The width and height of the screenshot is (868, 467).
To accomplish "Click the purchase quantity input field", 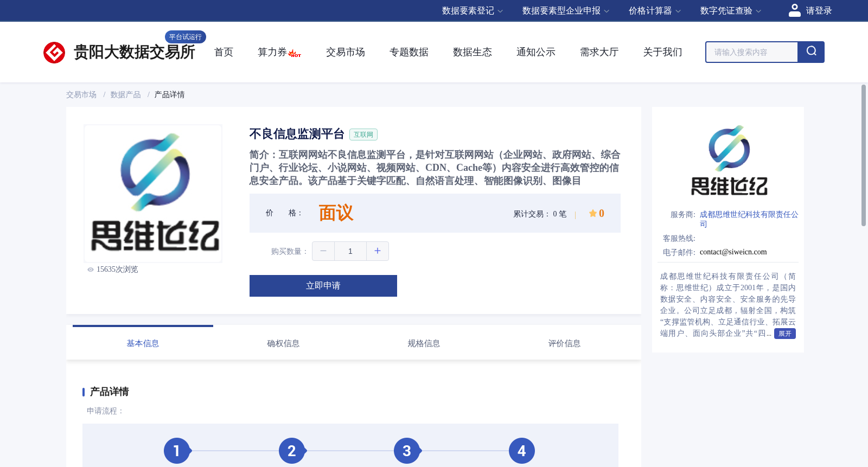I will pos(350,251).
